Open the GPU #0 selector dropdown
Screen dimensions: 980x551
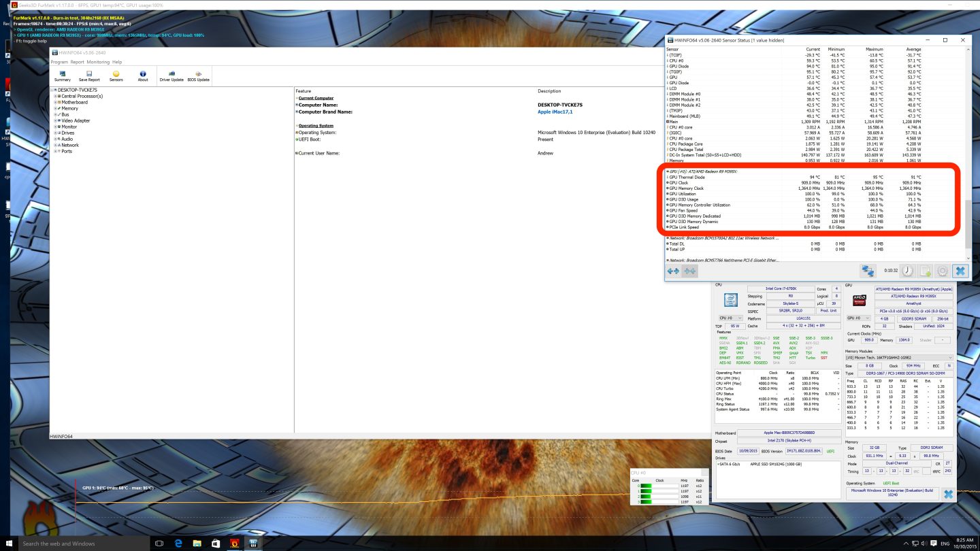(859, 318)
